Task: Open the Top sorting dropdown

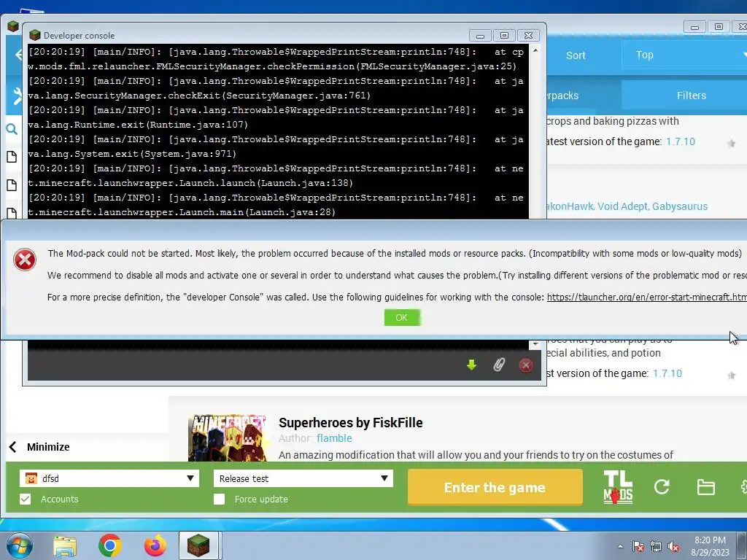Action: click(684, 55)
